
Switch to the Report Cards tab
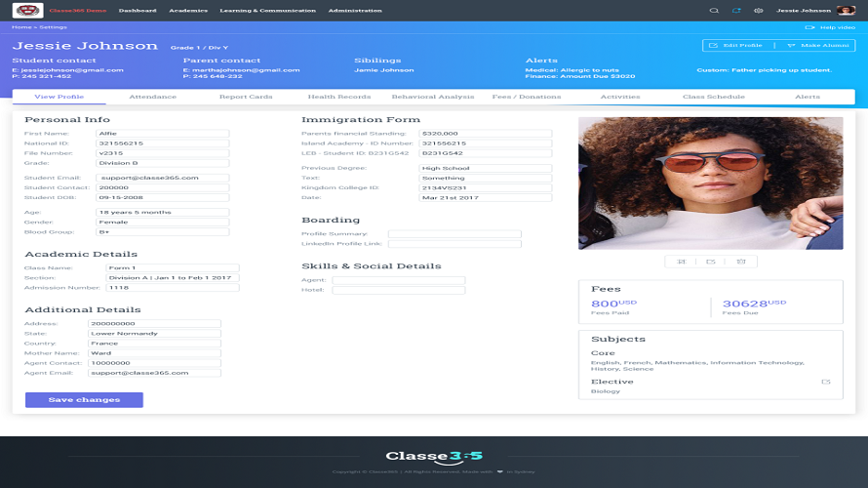tap(246, 97)
